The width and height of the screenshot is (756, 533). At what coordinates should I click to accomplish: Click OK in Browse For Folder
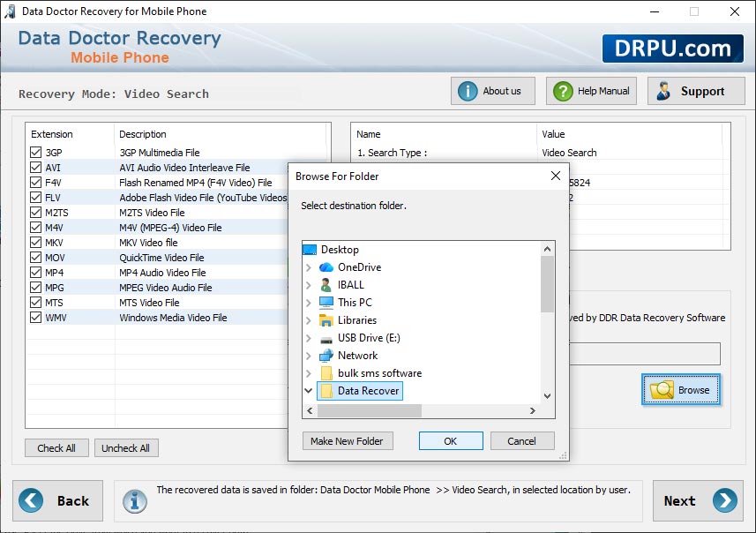pyautogui.click(x=450, y=441)
